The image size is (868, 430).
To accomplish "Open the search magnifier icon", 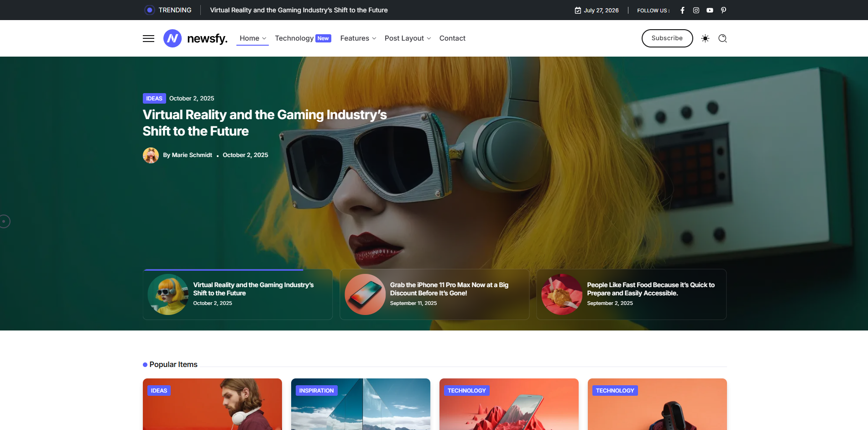I will pyautogui.click(x=722, y=38).
